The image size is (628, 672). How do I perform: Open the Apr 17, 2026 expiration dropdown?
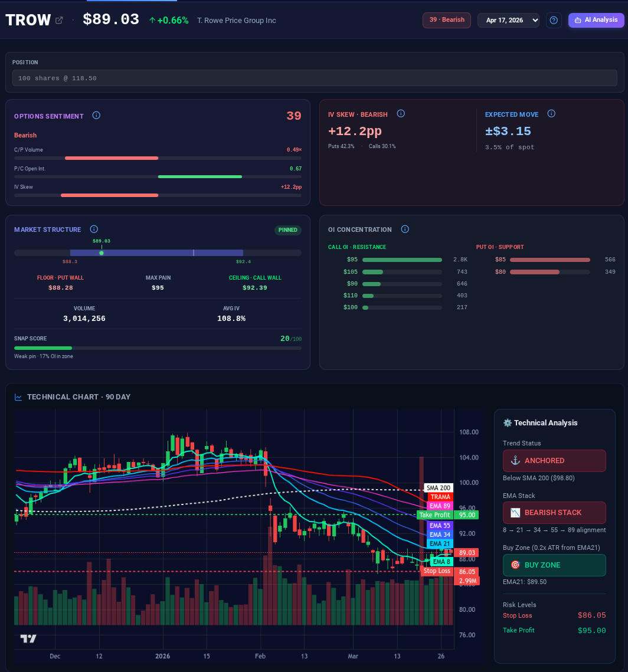[x=508, y=20]
